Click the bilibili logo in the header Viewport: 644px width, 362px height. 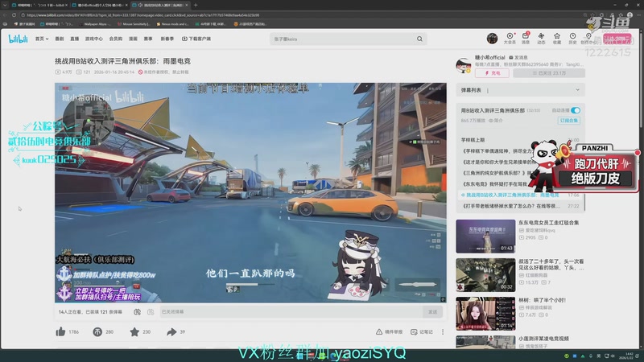18,39
